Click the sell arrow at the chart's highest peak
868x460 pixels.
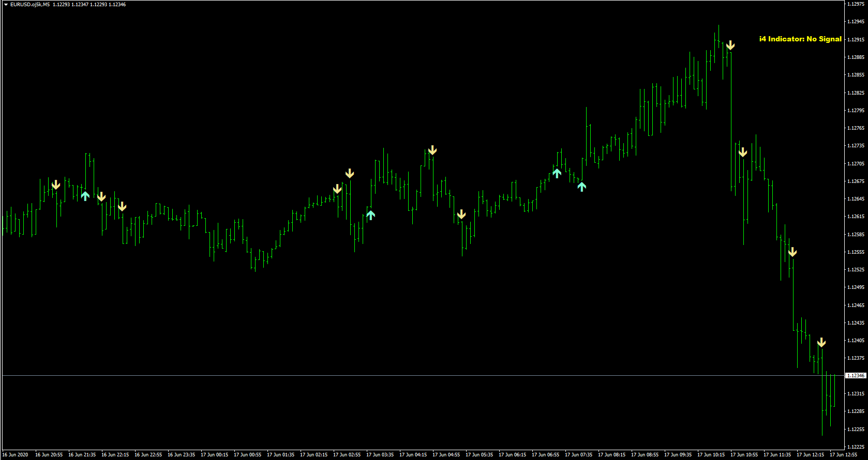[730, 45]
